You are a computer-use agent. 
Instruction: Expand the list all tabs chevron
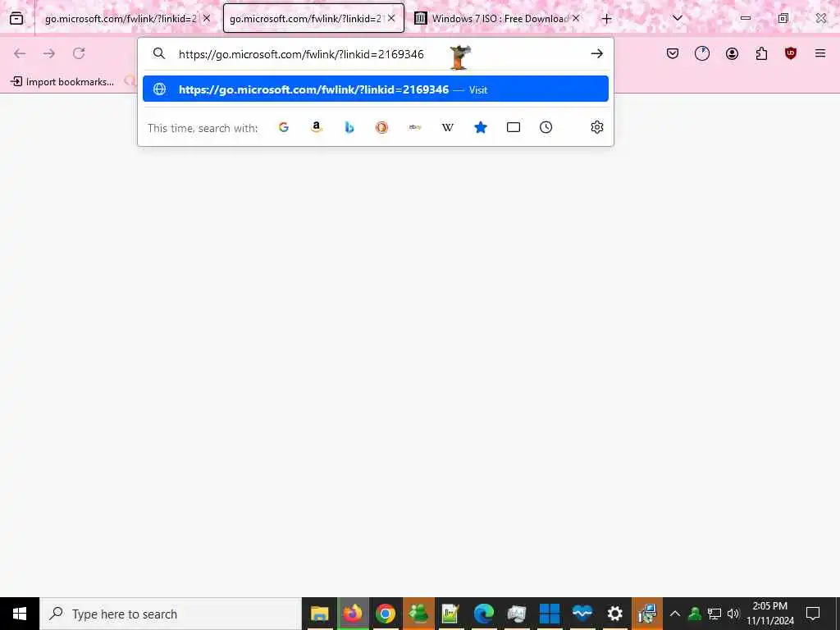pos(678,18)
